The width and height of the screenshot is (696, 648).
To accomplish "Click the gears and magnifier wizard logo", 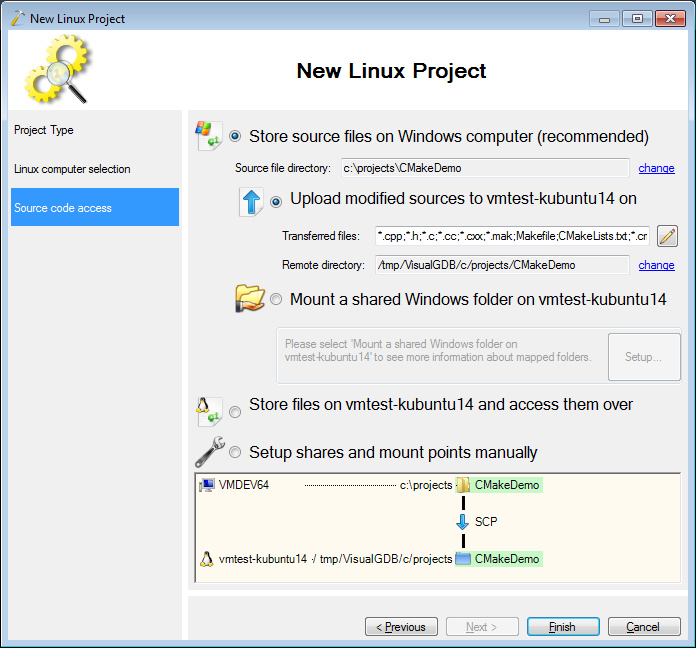I will pos(58,69).
